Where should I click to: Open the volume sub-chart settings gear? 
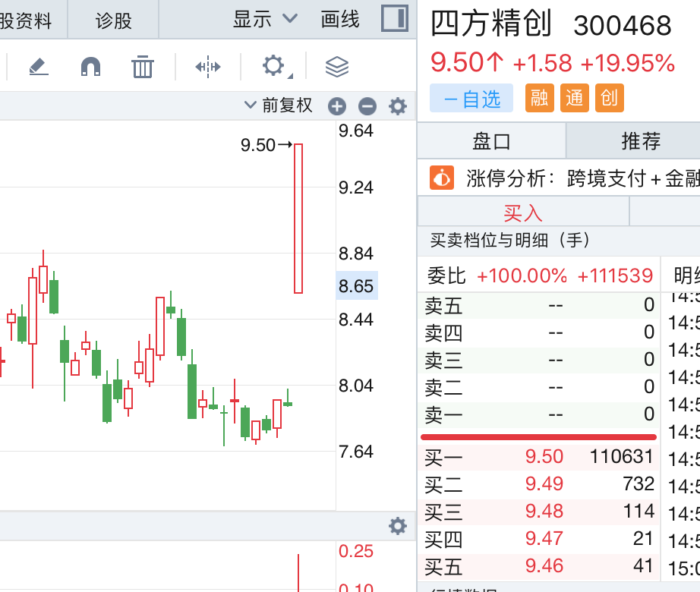398,526
